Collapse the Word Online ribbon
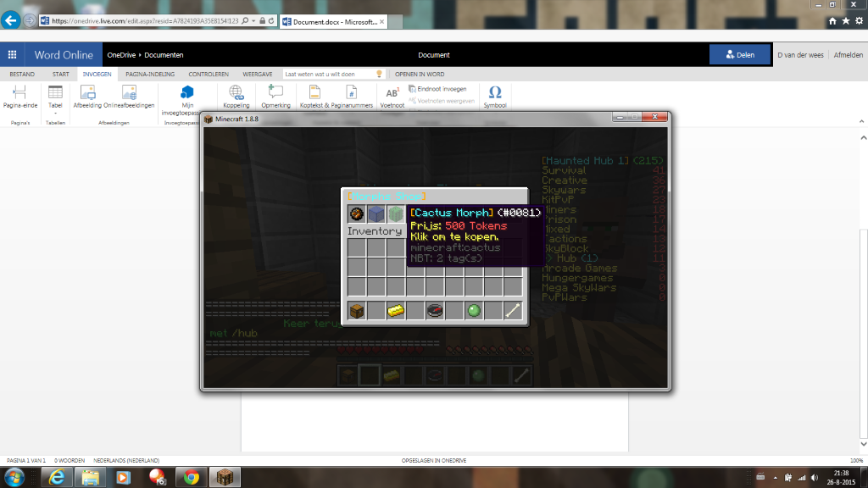 click(x=861, y=121)
